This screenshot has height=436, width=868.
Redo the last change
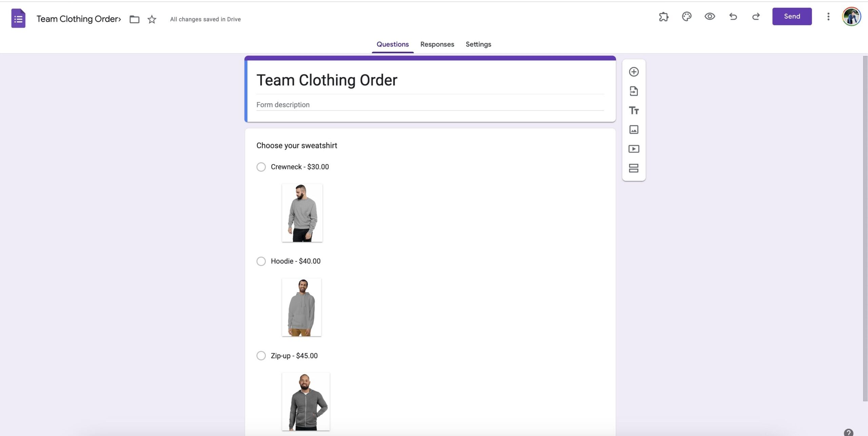(756, 16)
